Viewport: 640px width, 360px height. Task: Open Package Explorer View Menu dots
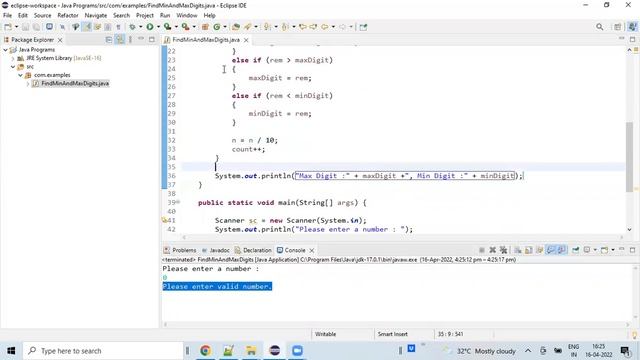click(130, 40)
